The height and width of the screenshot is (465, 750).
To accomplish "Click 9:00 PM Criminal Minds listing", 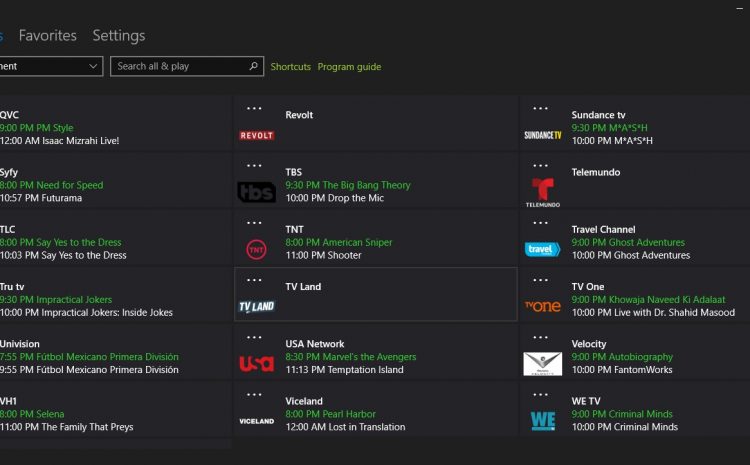I will tap(622, 414).
